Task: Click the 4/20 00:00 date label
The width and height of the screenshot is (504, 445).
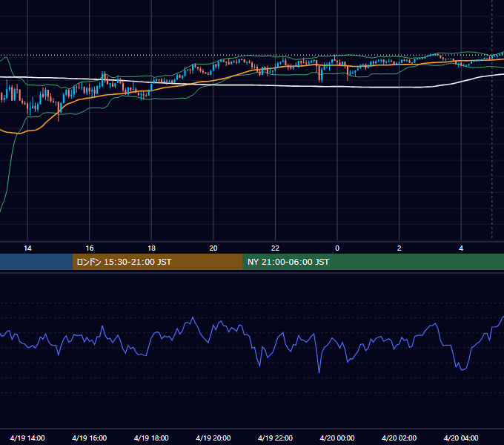Action: [337, 438]
